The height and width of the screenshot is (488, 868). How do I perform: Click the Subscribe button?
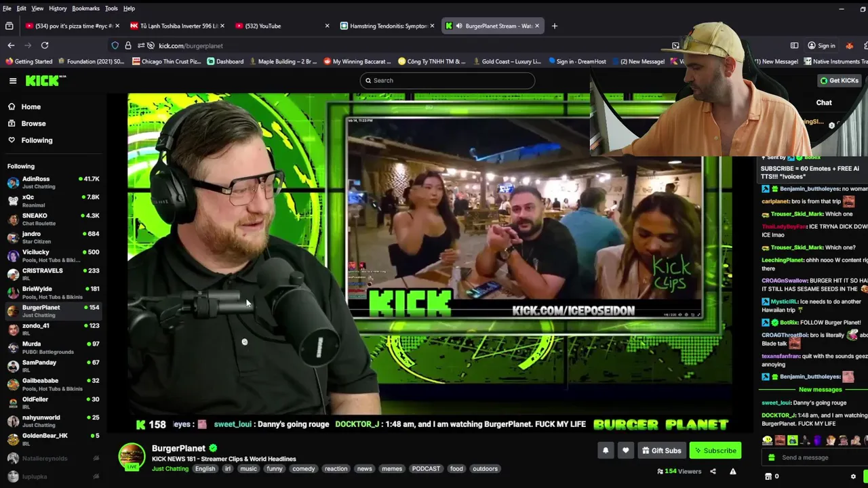[x=715, y=451]
